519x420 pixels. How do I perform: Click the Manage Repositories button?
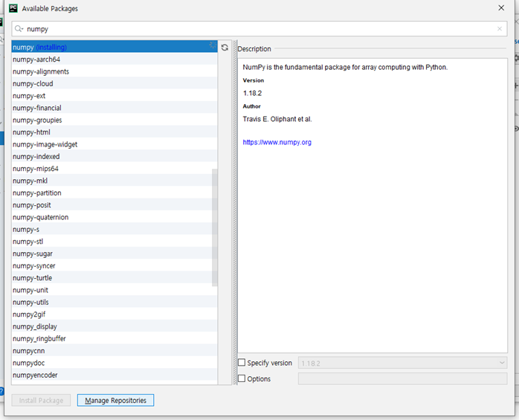click(x=115, y=400)
